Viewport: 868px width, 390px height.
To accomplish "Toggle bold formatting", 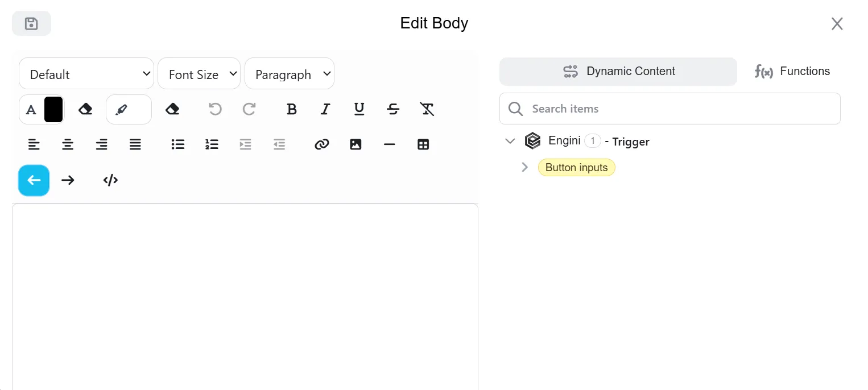I will [x=292, y=109].
